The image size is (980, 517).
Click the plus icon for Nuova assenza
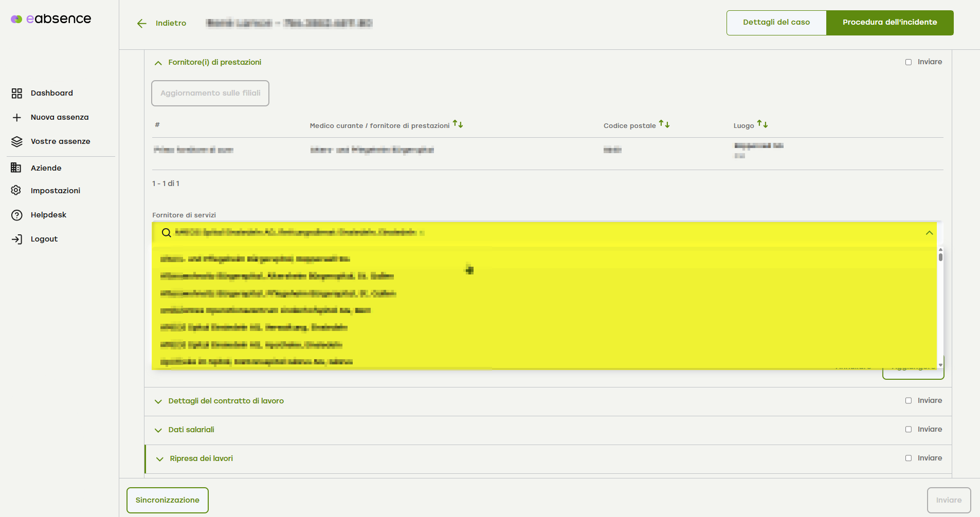click(x=17, y=118)
